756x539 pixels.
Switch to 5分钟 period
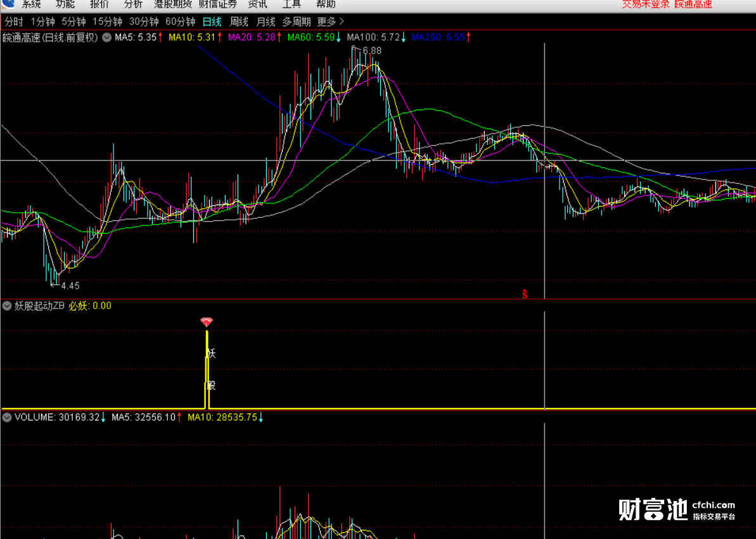(74, 22)
